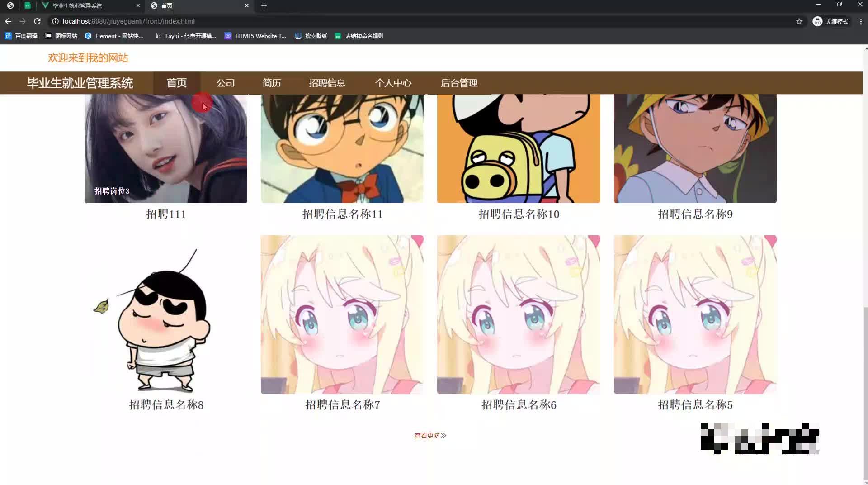This screenshot has width=868, height=485.
Task: Click the 招聘信息名称10 title text
Action: click(519, 214)
